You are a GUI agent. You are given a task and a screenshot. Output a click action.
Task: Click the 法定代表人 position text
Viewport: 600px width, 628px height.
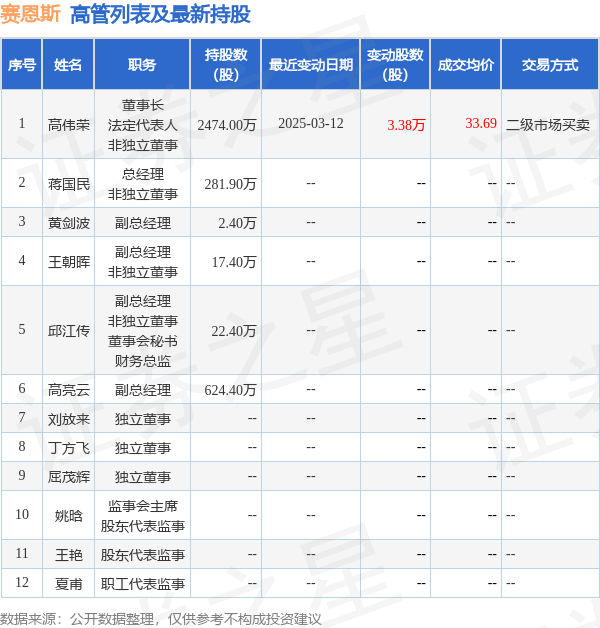click(143, 125)
